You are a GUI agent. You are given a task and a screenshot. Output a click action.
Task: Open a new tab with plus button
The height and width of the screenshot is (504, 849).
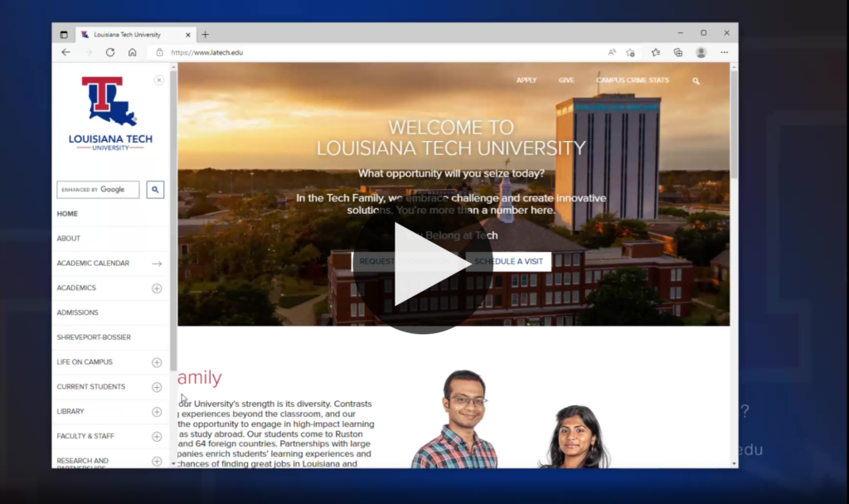click(x=206, y=35)
